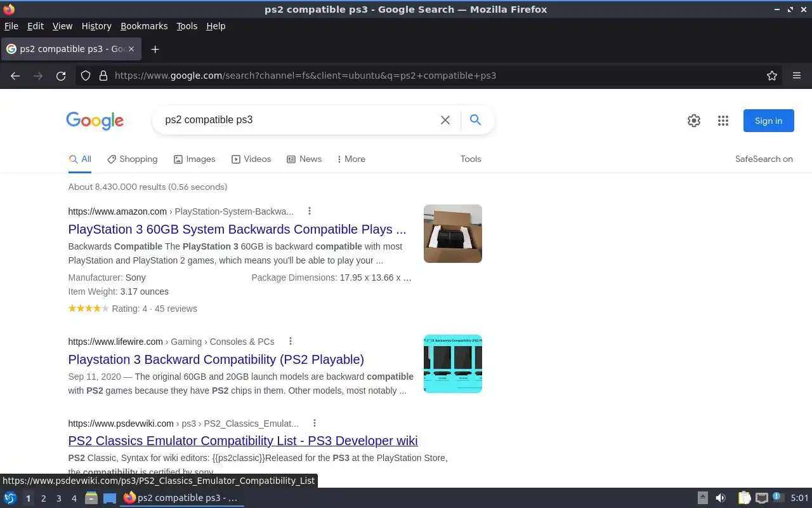Viewport: 812px width, 508px height.
Task: Bookmark this page with the star icon
Action: (x=772, y=76)
